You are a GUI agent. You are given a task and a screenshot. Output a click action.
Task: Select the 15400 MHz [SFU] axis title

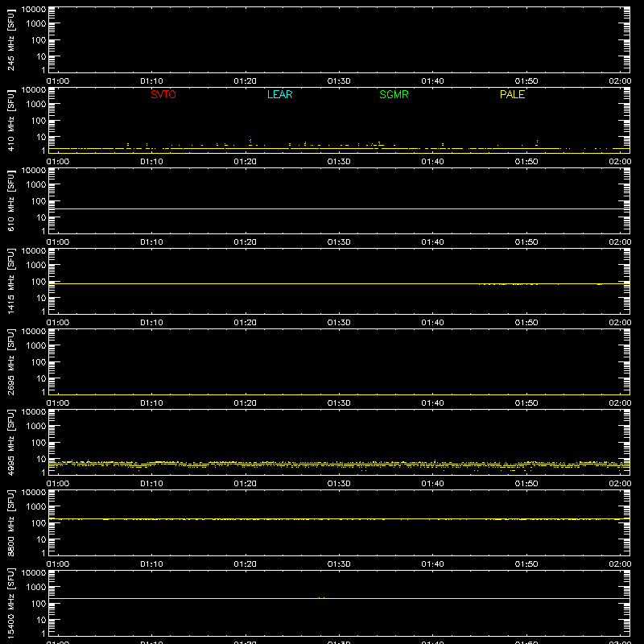10,603
